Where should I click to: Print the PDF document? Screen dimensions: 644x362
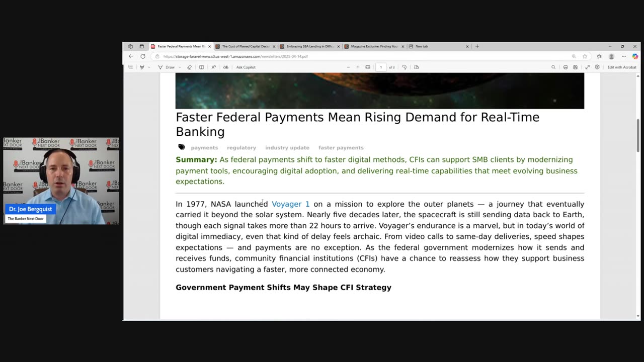point(566,67)
